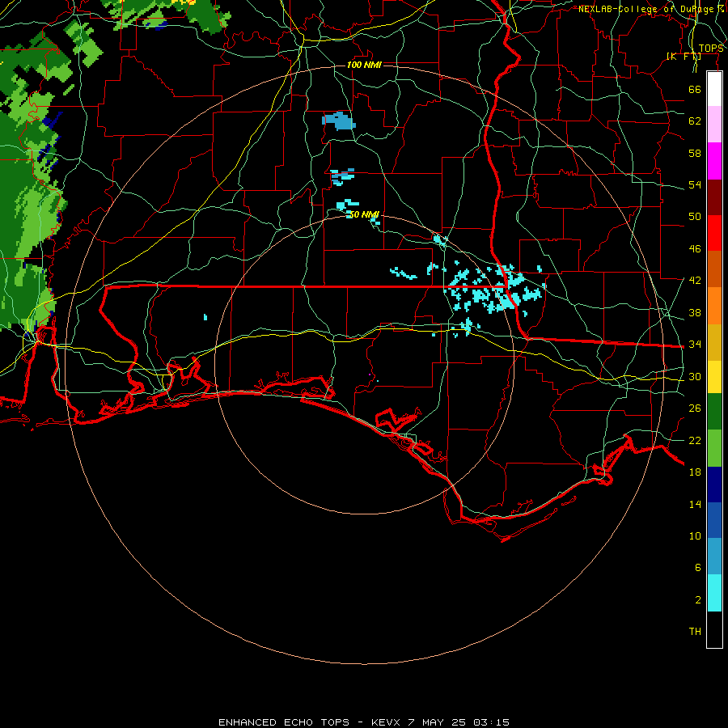Select the burnt orange legend swatch
This screenshot has width=728, height=728.
pos(714,269)
